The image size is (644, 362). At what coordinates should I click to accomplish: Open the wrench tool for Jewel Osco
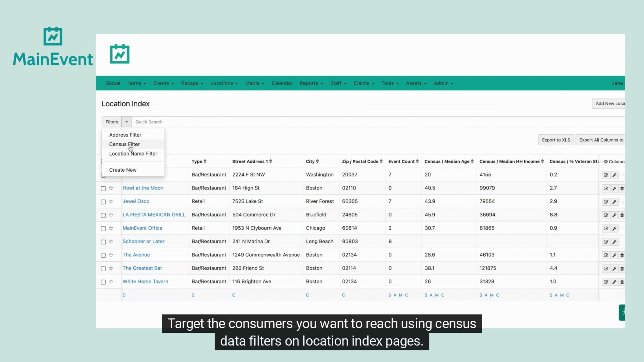point(614,202)
